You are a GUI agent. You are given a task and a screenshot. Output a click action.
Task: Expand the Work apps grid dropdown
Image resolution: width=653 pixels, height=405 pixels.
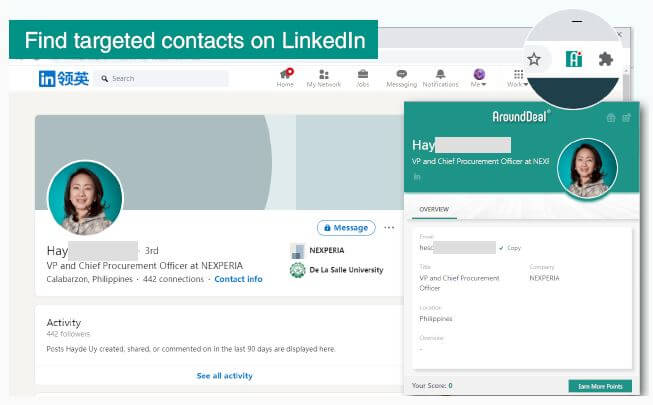tap(518, 78)
